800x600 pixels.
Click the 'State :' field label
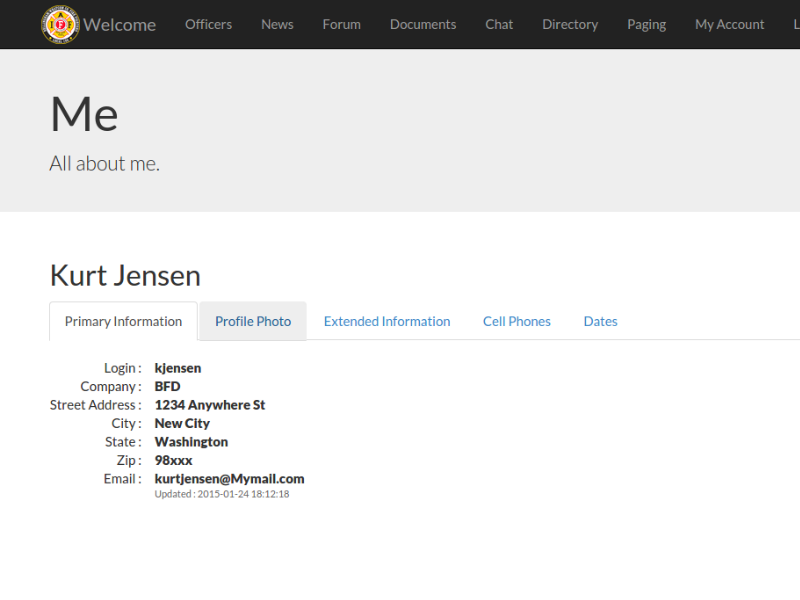tap(123, 442)
